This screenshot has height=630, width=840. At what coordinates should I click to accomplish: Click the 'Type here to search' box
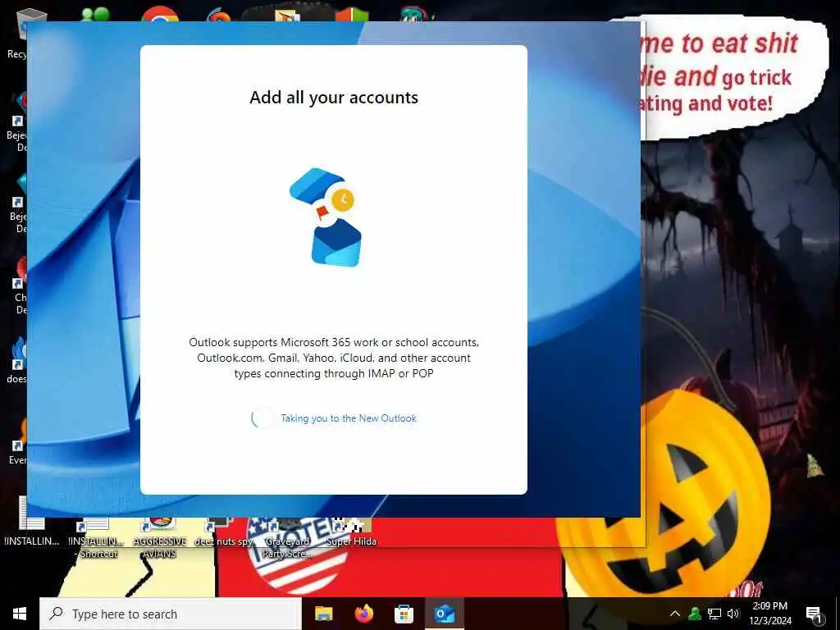tap(171, 614)
